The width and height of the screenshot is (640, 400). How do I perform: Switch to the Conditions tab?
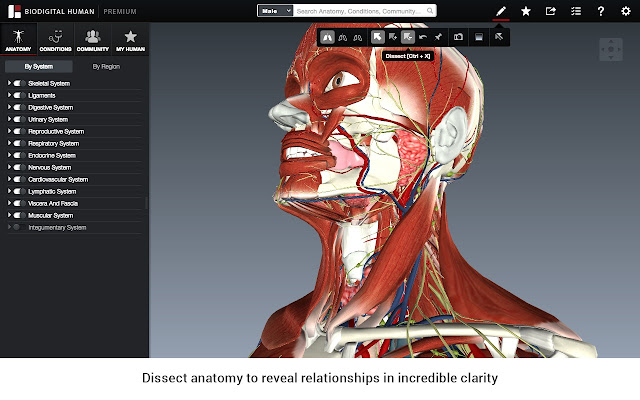tap(56, 39)
